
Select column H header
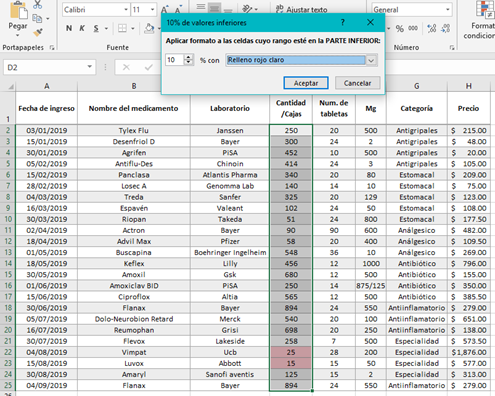point(469,86)
